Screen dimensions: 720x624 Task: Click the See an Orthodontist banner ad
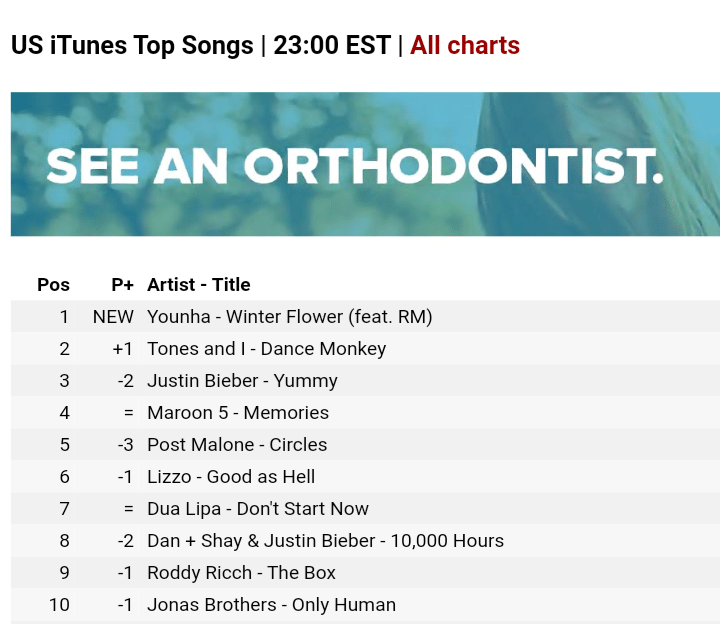(365, 165)
